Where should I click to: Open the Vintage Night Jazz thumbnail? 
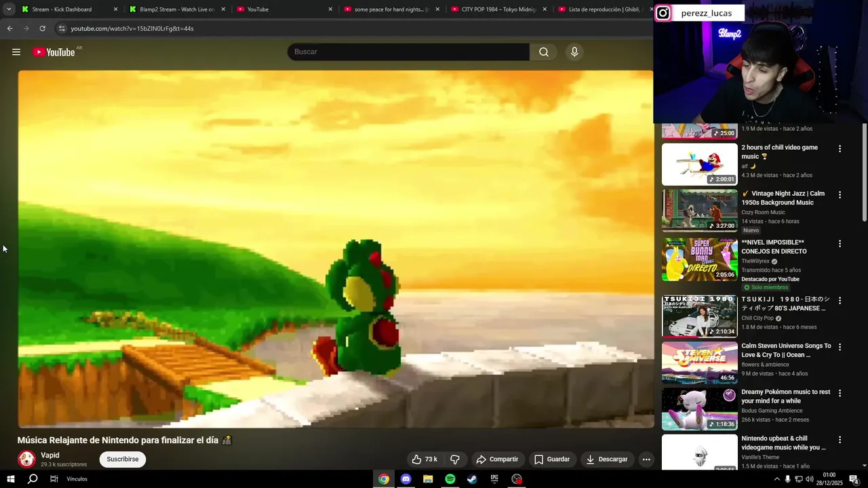pyautogui.click(x=699, y=210)
